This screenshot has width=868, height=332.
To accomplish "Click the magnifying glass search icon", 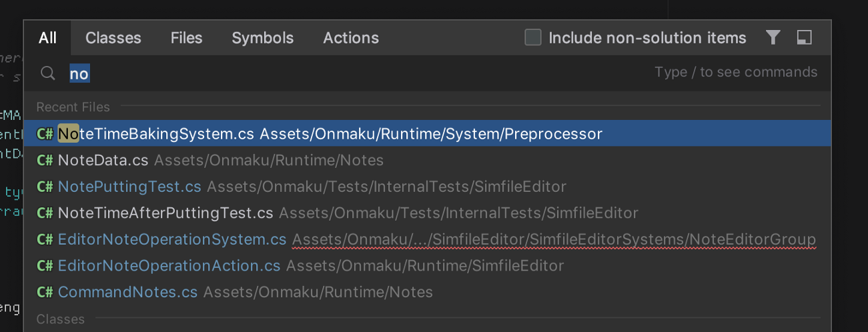I will click(x=47, y=73).
